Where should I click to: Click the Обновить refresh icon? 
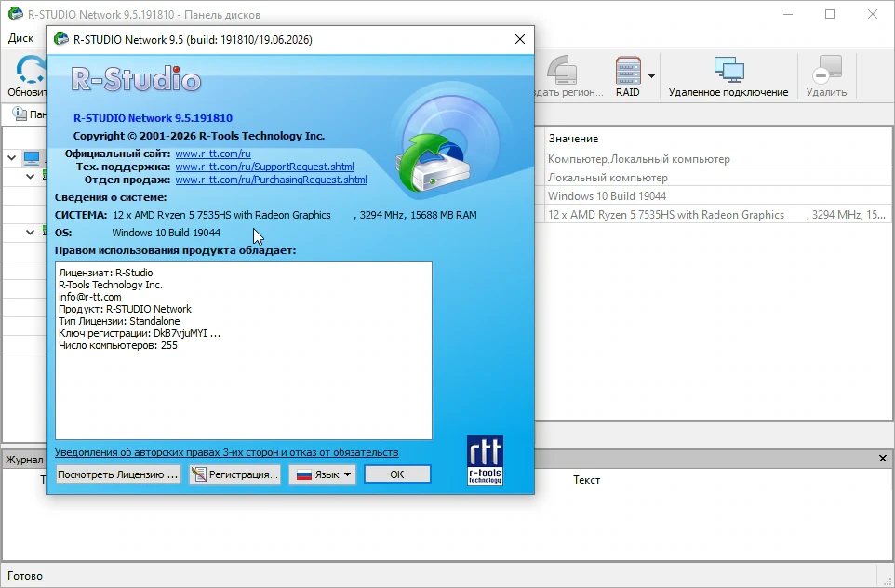(x=27, y=71)
